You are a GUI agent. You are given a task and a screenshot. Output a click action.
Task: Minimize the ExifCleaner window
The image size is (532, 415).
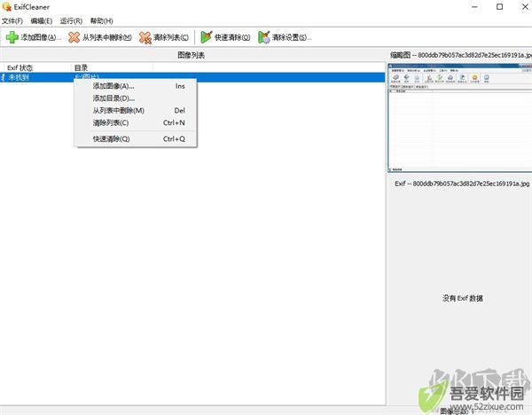click(x=474, y=7)
